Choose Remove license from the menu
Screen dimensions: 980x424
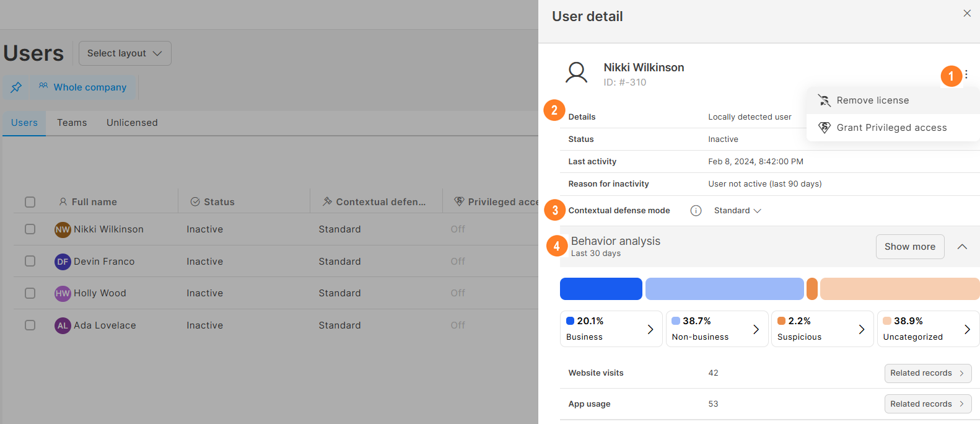(x=872, y=100)
